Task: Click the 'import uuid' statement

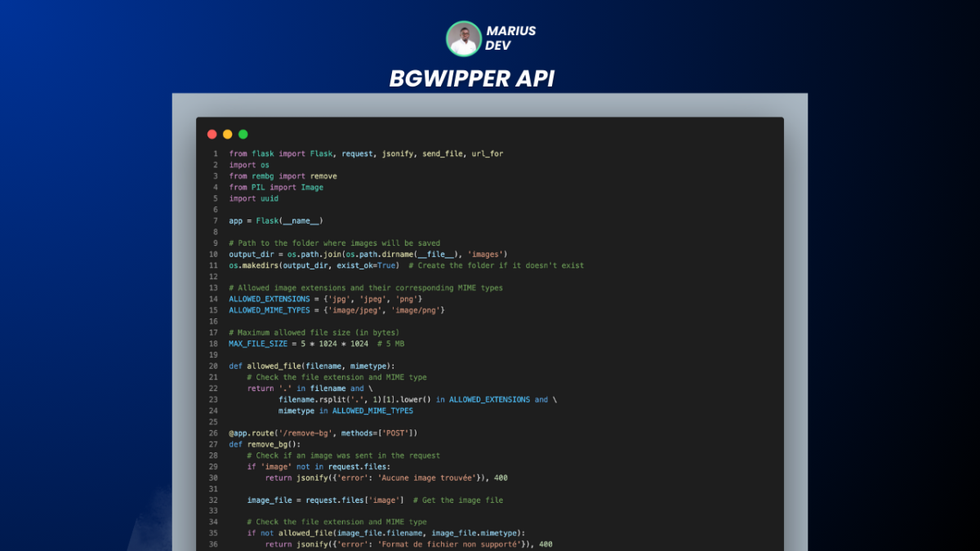Action: point(253,198)
